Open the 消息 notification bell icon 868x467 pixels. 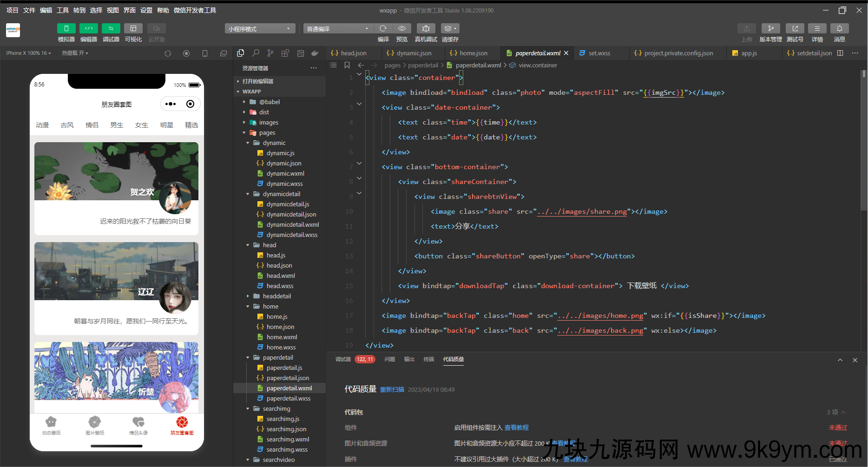pyautogui.click(x=839, y=29)
